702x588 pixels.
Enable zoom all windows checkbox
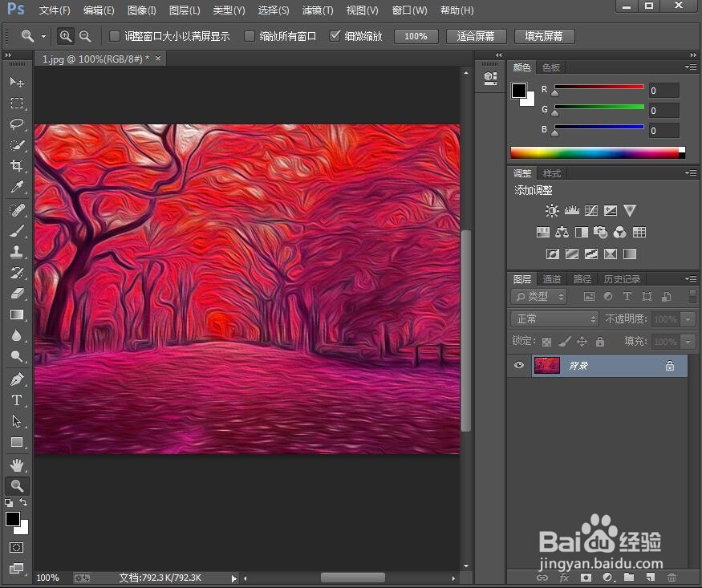[x=250, y=36]
